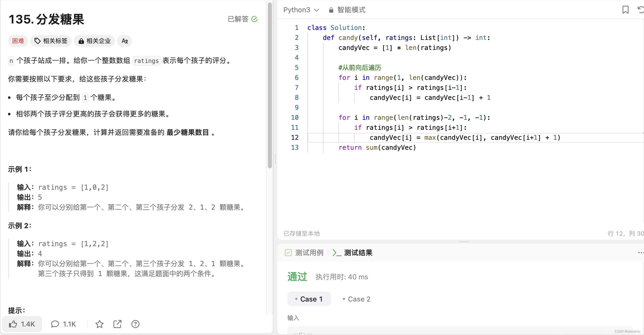Click the 'candyVec = [1] * len(ratings)' line
The image size is (644, 335).
(x=395, y=47)
